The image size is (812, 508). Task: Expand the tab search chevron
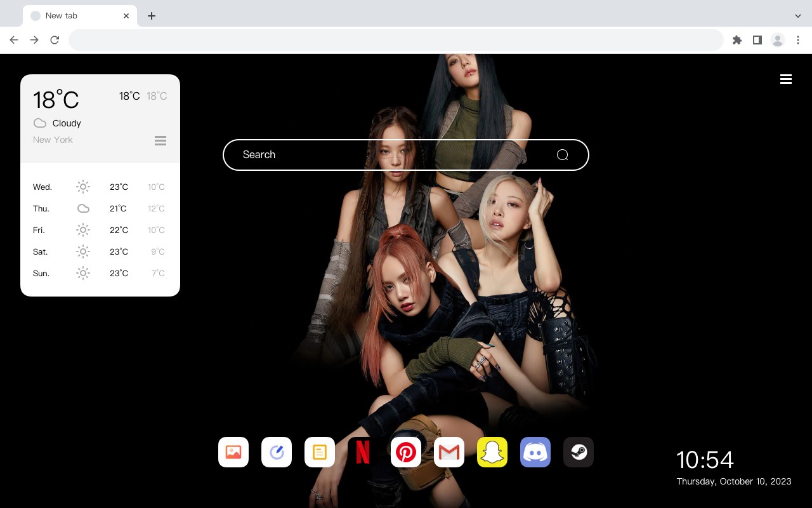click(x=798, y=16)
